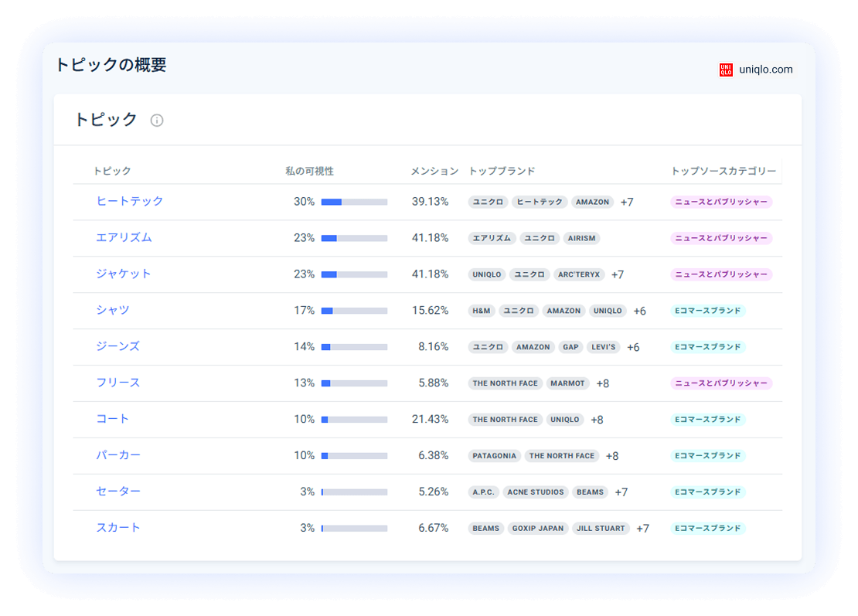858x616 pixels.
Task: Select the ジャケット topic
Action: pyautogui.click(x=123, y=274)
